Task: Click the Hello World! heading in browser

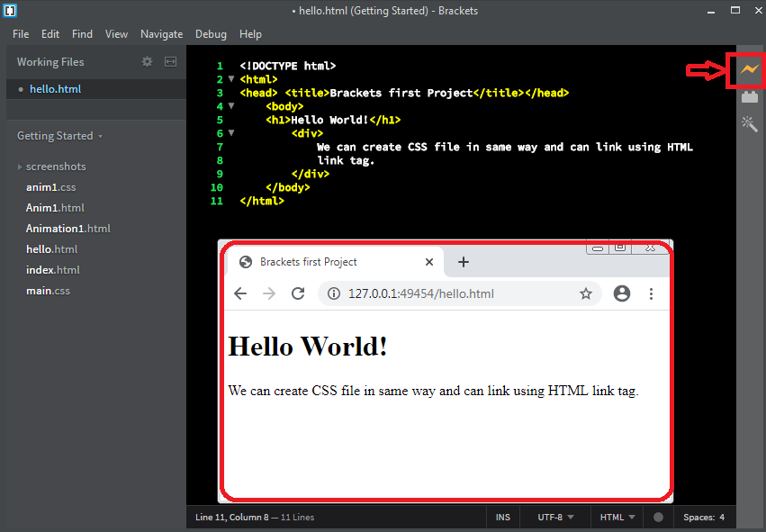Action: (308, 347)
